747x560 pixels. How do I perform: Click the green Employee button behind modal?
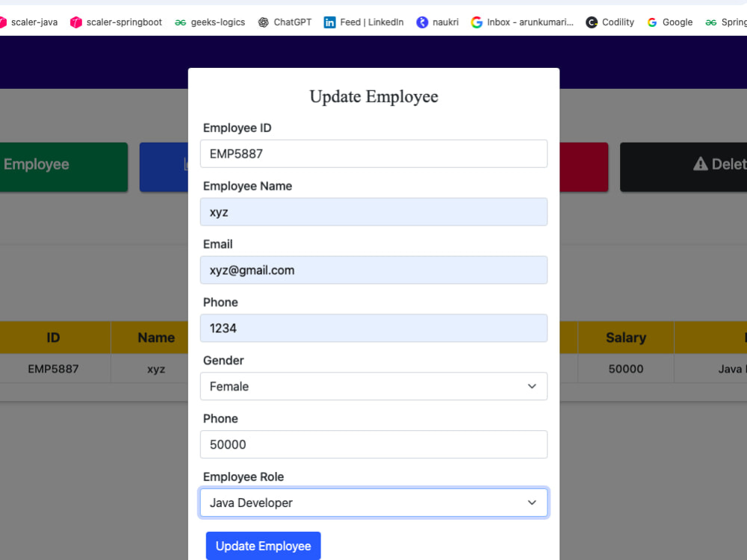pyautogui.click(x=63, y=167)
